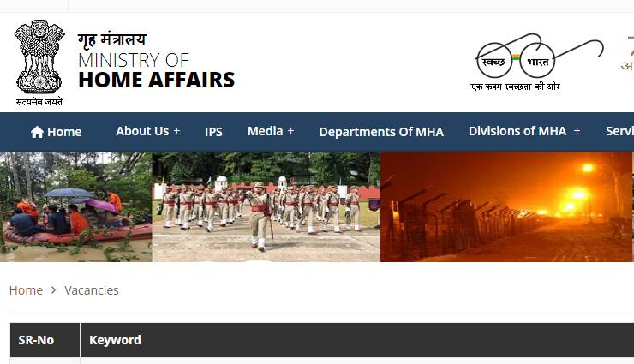Click the SR-No column header
Viewport: 634px width, 364px height.
pos(36,340)
